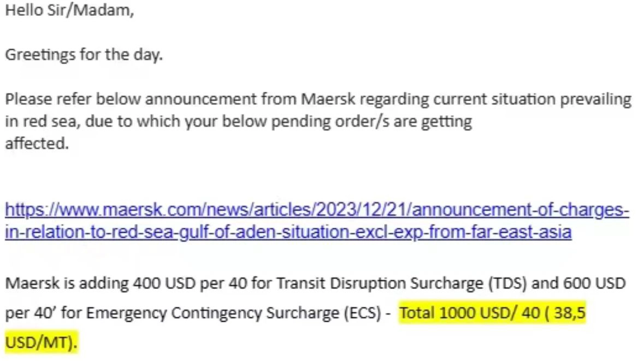Open the Maersk announcement-of-charges hyperlink
This screenshot has height=361, width=644.
point(317,221)
